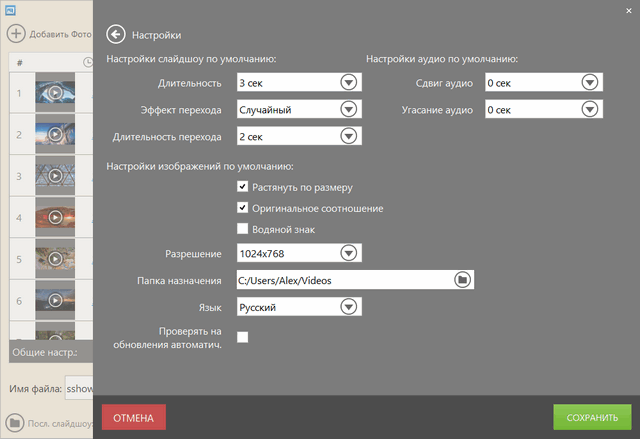
Task: Click the plus icon for Добавить Фото
Action: (x=16, y=33)
